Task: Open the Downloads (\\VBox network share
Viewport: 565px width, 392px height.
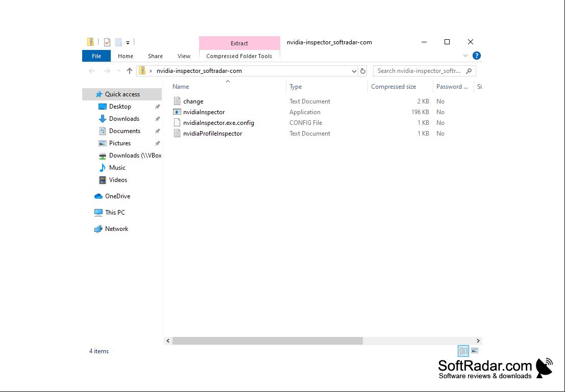Action: tap(135, 155)
